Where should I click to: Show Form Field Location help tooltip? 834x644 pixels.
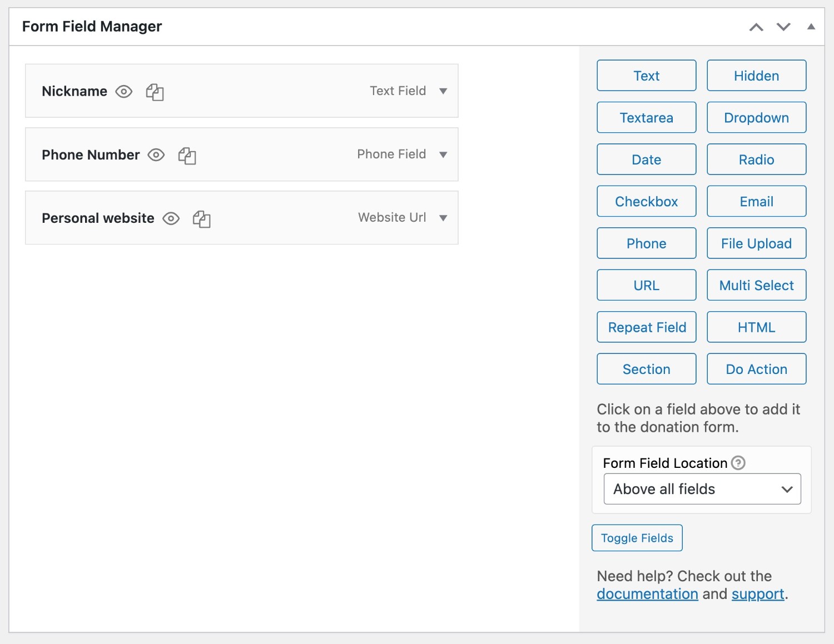[x=738, y=463]
